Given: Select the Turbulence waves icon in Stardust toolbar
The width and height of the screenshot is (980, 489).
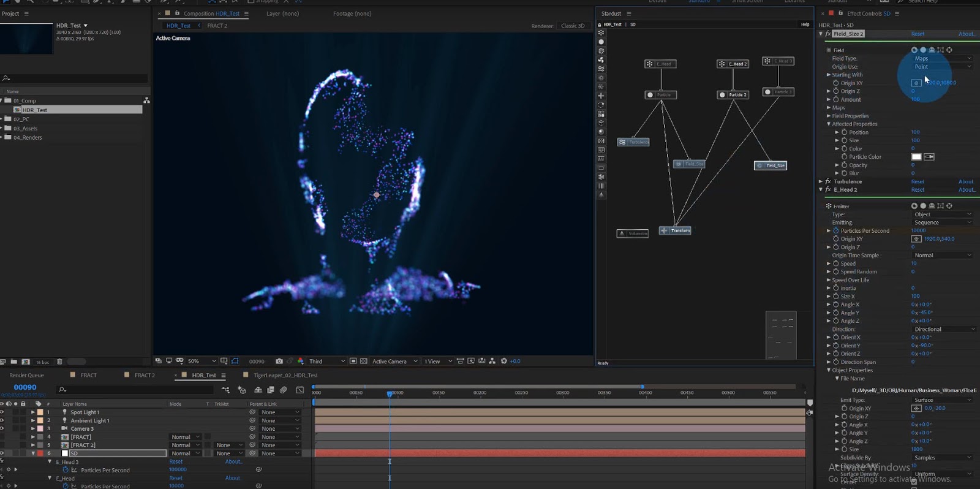Looking at the screenshot, I should pyautogui.click(x=601, y=69).
